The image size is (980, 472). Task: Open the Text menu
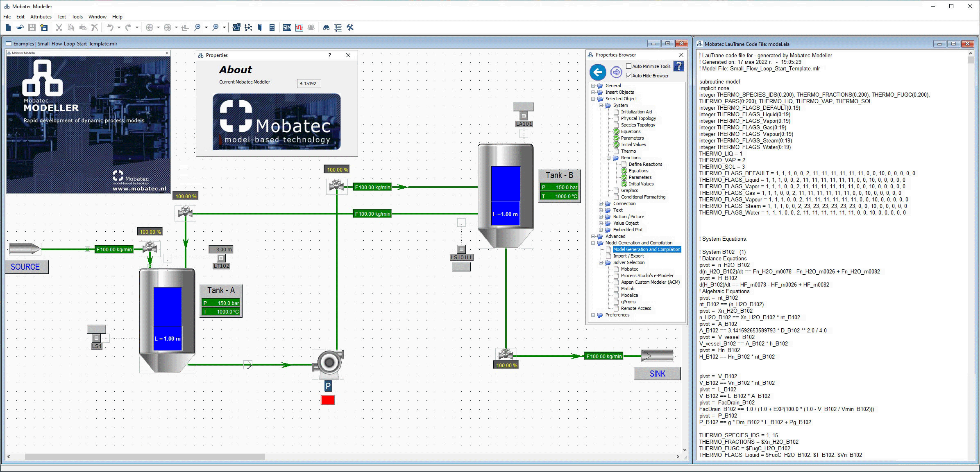tap(62, 17)
